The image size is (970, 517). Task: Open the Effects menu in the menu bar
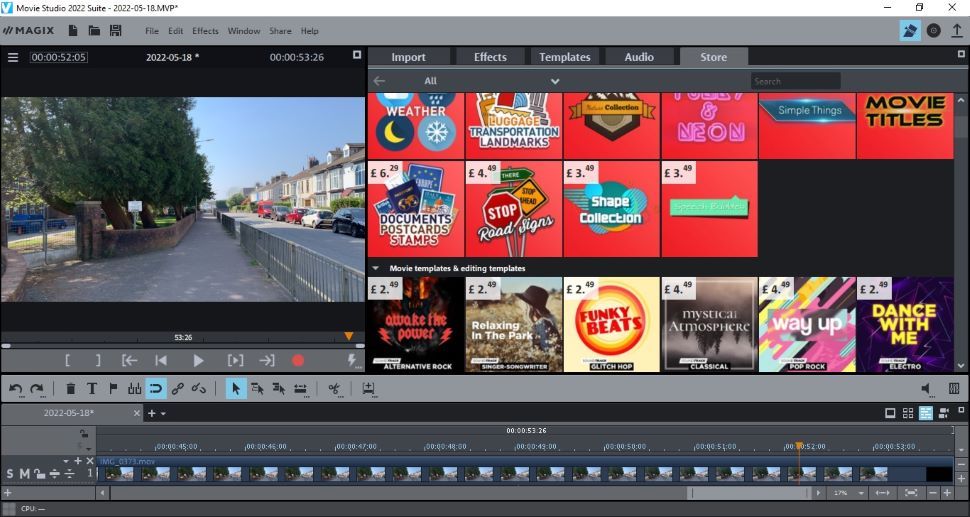point(205,31)
